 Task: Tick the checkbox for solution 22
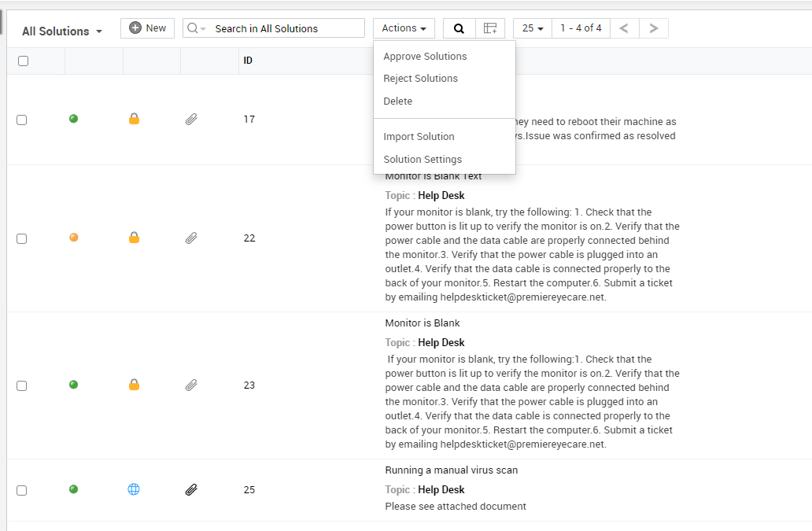pyautogui.click(x=22, y=238)
